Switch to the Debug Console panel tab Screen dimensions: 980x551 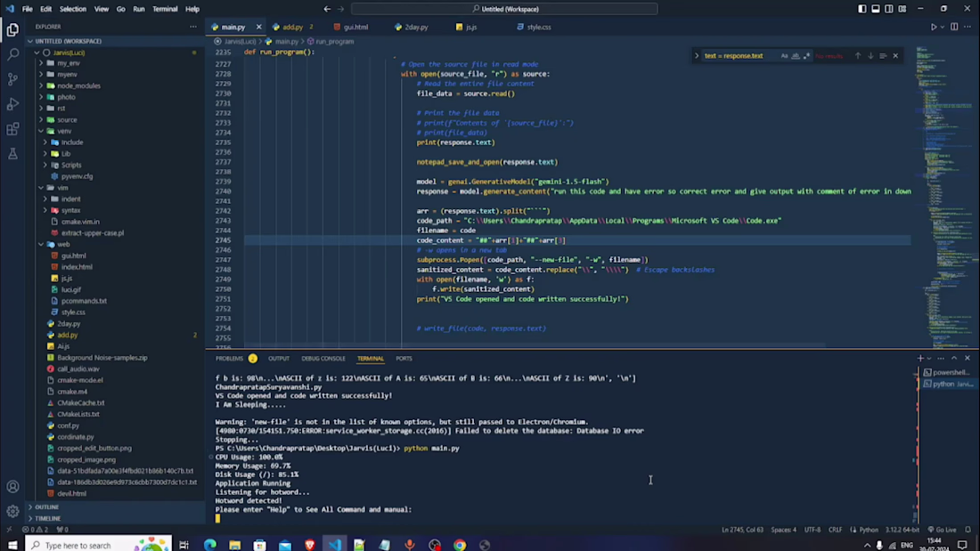(323, 359)
